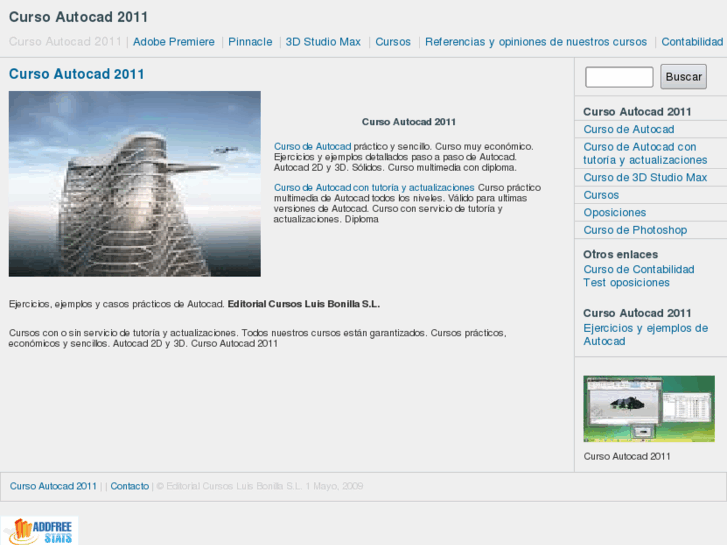727x545 pixels.
Task: Open the Test oposiciones link
Action: [x=626, y=282]
